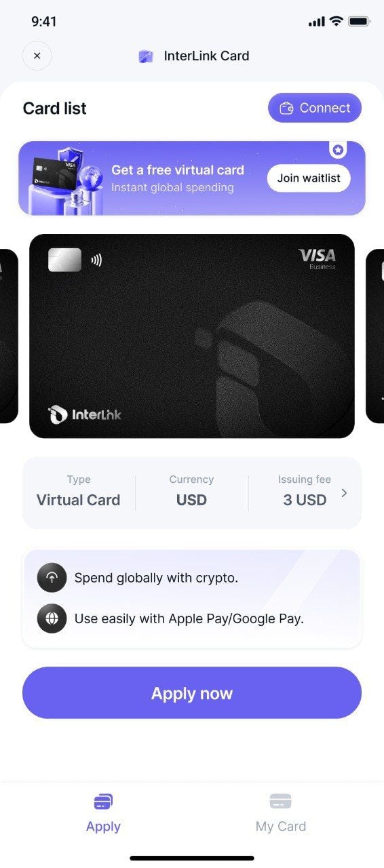
Task: Select the partially visible card on left
Action: [x=9, y=336]
